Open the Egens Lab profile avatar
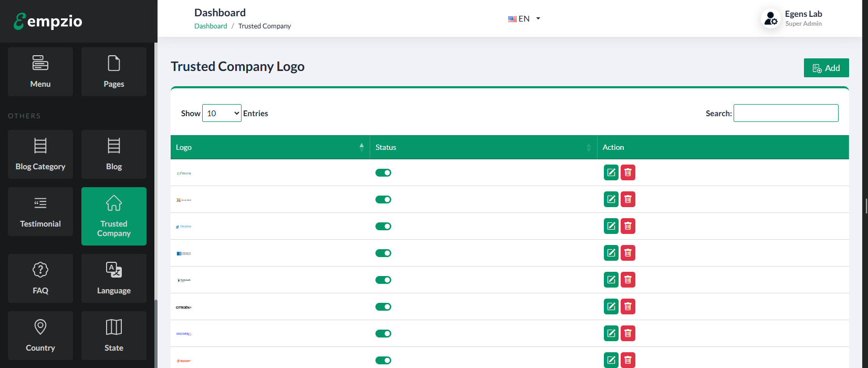Viewport: 868px width, 368px height. coord(770,19)
